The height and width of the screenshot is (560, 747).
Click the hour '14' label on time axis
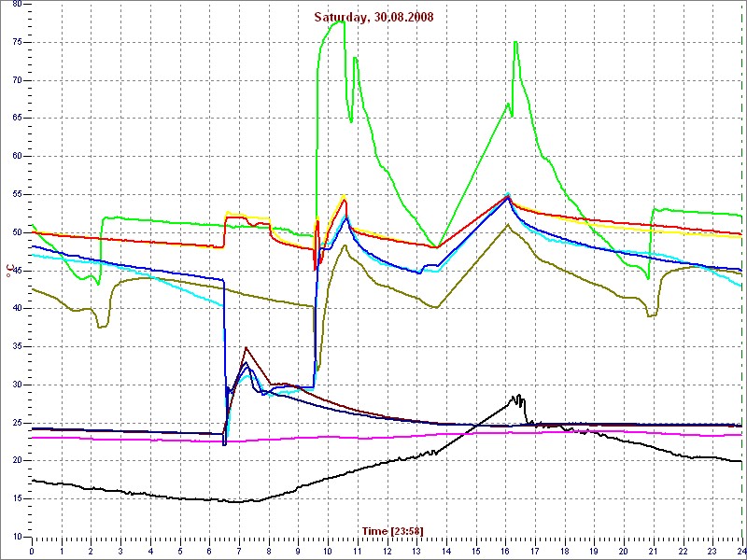coord(446,552)
